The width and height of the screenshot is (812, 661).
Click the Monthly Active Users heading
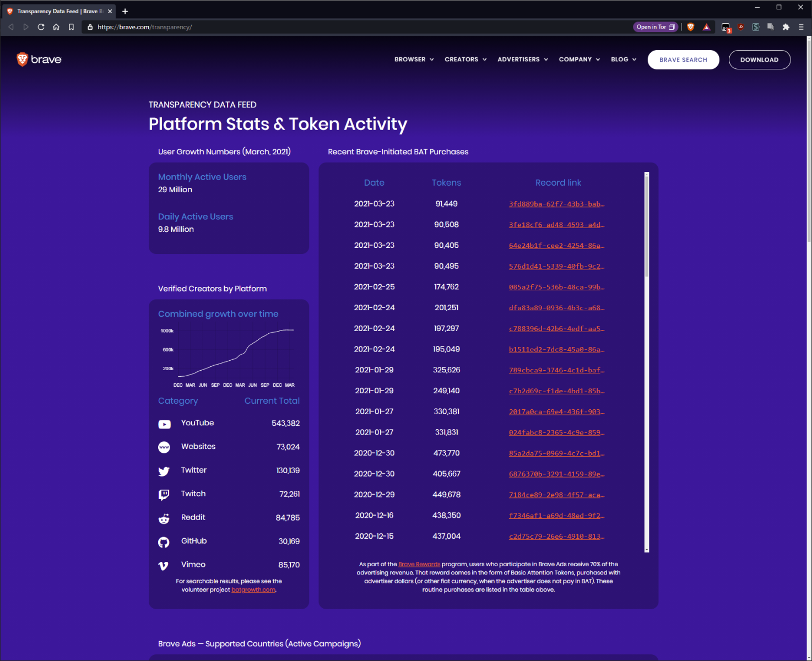[x=202, y=177]
